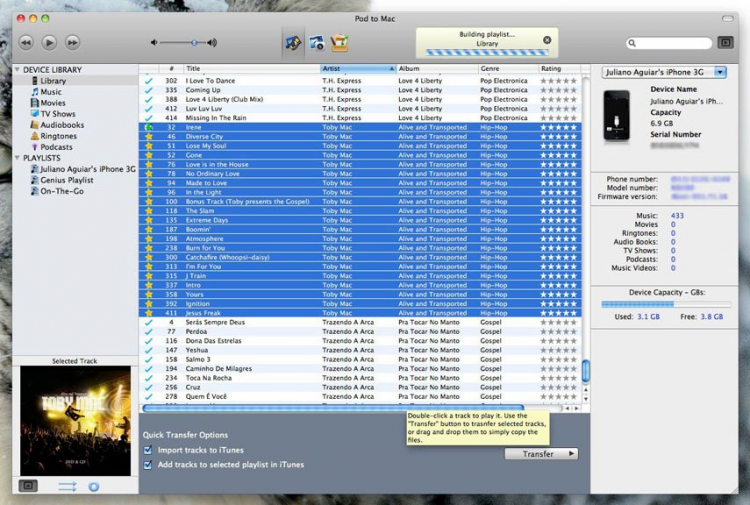Sort by the Title column header
Viewport: 750px width, 505px height.
coord(252,69)
